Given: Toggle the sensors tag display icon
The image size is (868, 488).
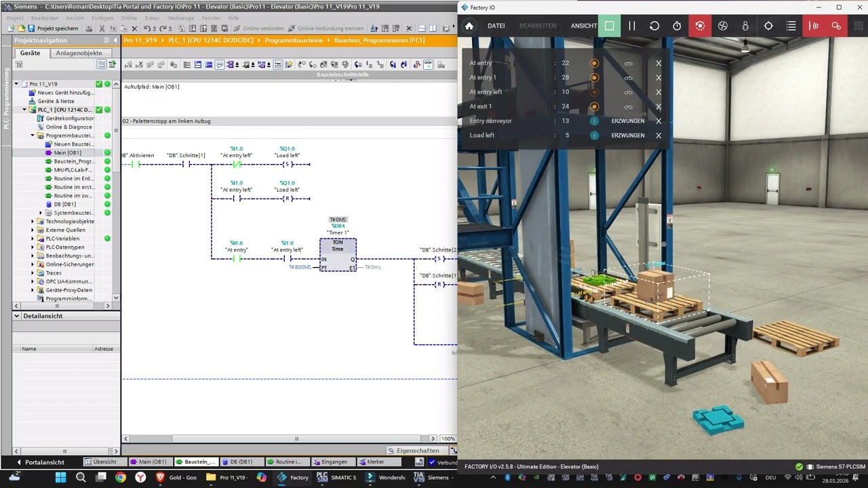Looking at the screenshot, I should 814,26.
